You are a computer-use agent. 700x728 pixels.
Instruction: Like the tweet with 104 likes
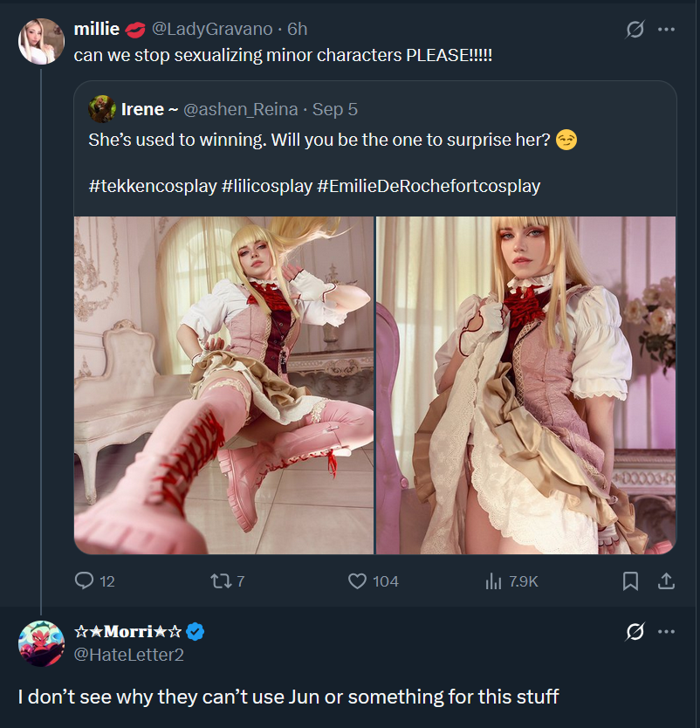point(357,580)
